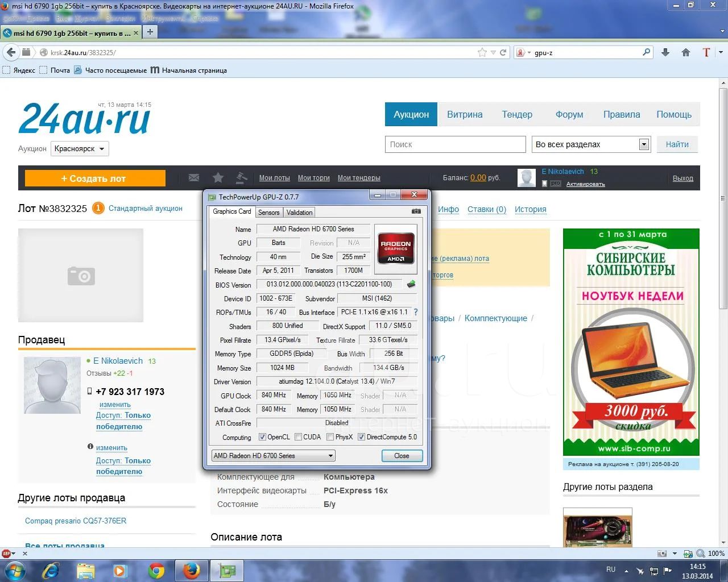
Task: Toggle the OpenCL checkbox in GPU-Z
Action: pos(262,437)
